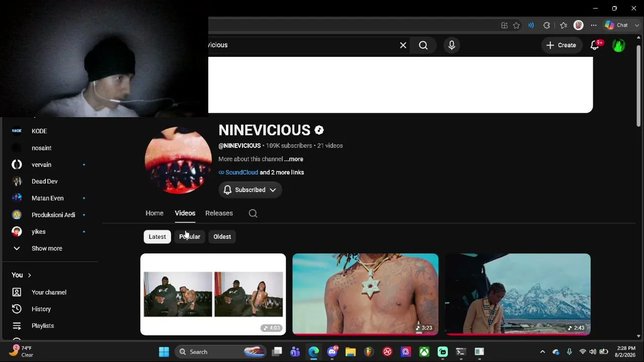Viewport: 644px width, 362px height.
Task: Click the NINEVICIOUS channel avatar
Action: click(178, 160)
